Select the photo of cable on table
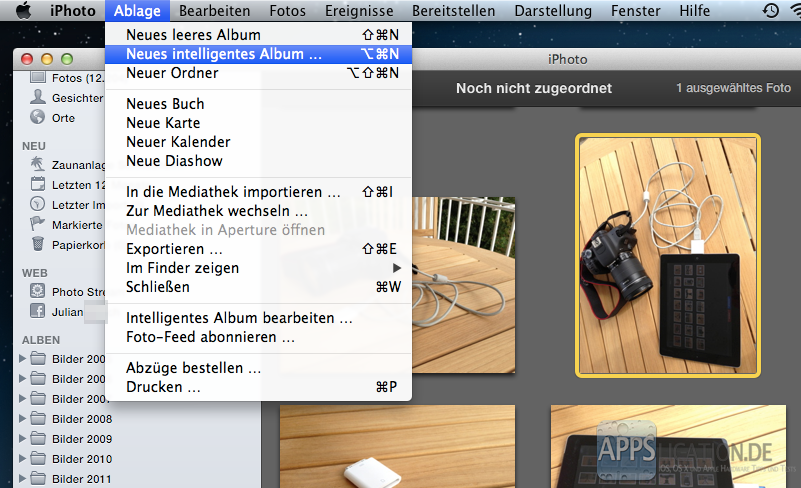Viewport: 801px width, 488px height. click(463, 285)
